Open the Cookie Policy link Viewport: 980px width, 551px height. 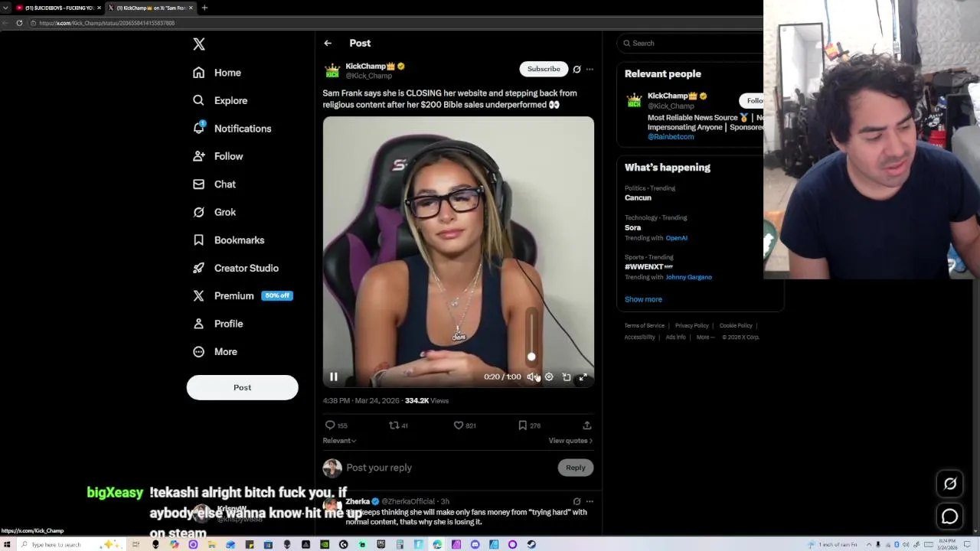click(x=736, y=326)
